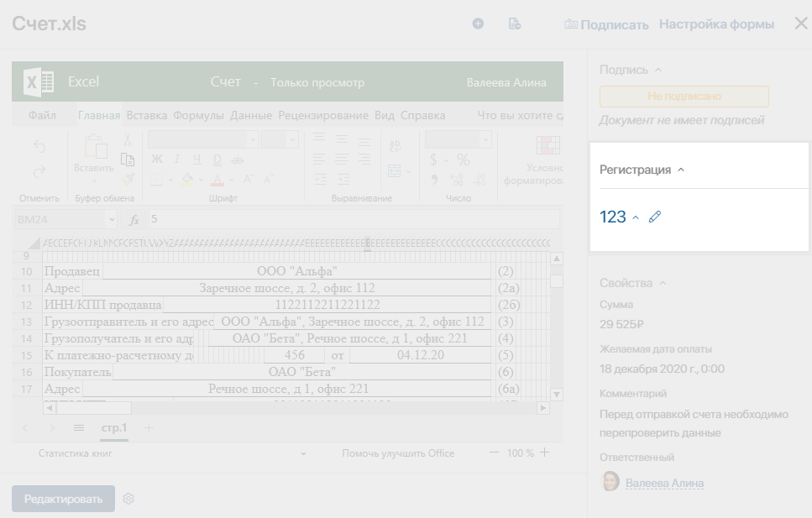Image resolution: width=812 pixels, height=518 pixels.
Task: Expand the chevron next to number 123
Action: [x=636, y=217]
